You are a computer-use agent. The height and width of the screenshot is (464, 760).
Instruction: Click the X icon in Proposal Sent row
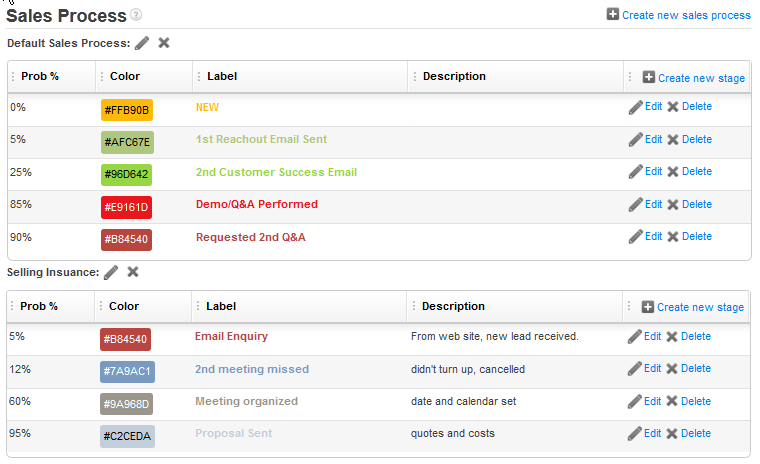pyautogui.click(x=672, y=434)
